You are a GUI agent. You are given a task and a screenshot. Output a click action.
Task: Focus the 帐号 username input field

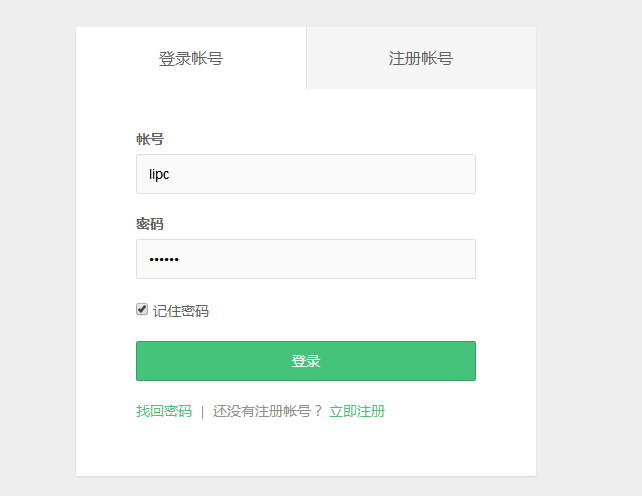pyautogui.click(x=305, y=174)
